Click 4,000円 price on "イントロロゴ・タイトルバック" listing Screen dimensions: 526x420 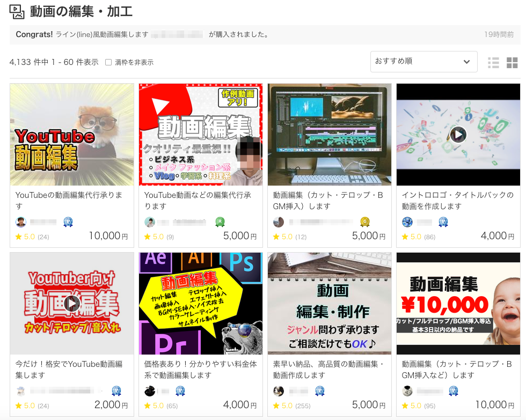[498, 236]
